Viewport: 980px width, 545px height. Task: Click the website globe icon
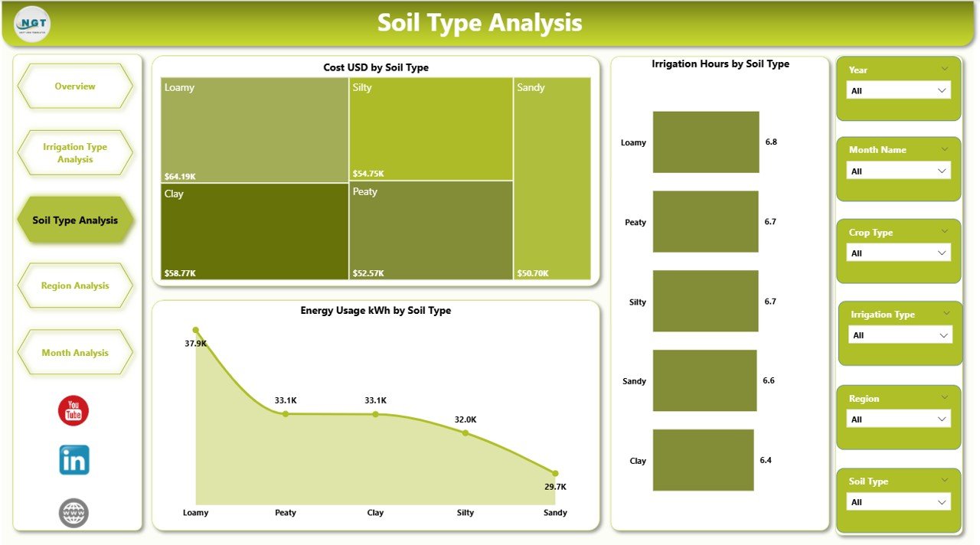coord(73,514)
